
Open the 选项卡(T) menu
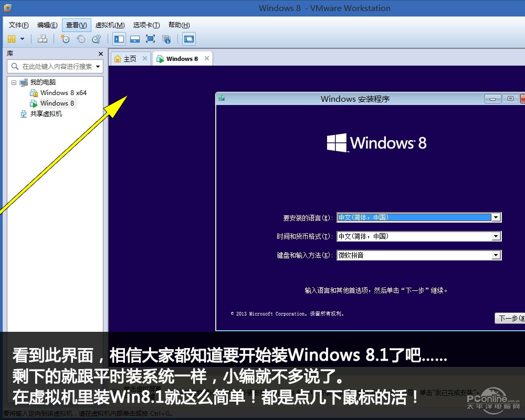click(x=146, y=25)
